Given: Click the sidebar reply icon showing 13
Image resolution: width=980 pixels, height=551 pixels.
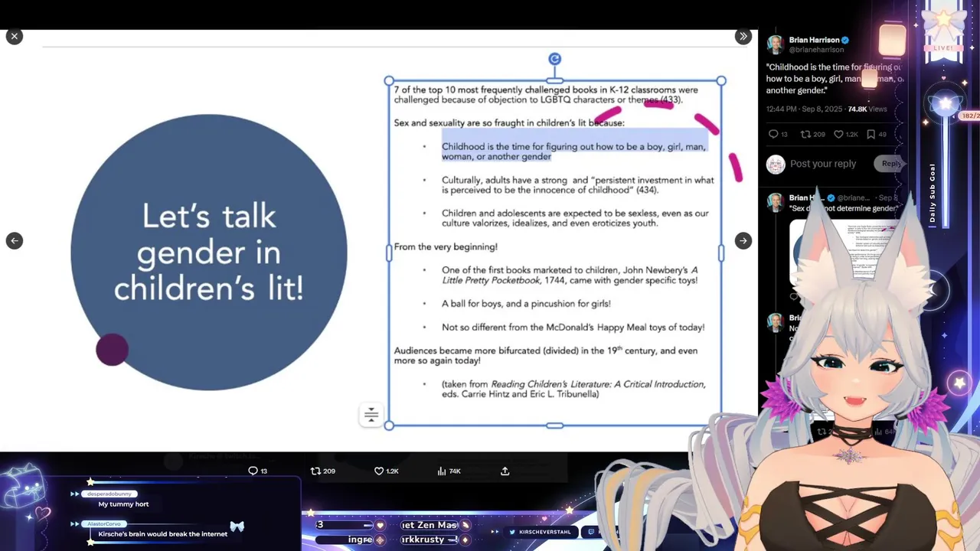Looking at the screenshot, I should tap(773, 134).
